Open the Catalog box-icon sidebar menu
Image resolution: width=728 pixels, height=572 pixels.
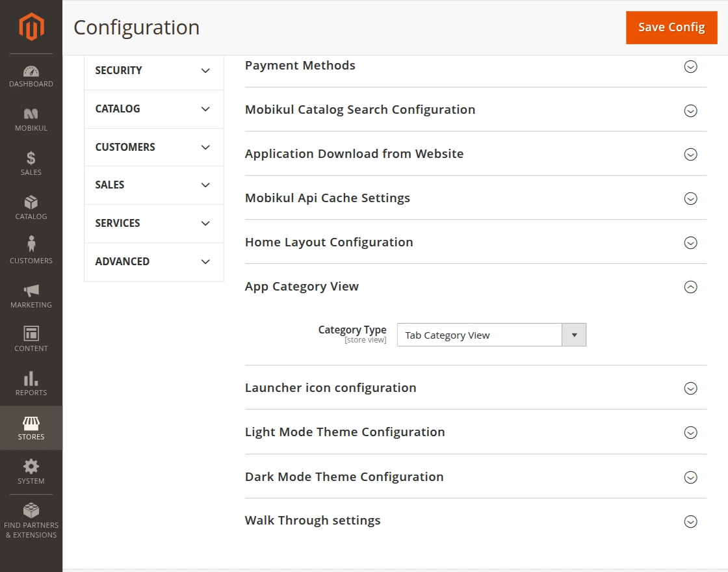[31, 209]
